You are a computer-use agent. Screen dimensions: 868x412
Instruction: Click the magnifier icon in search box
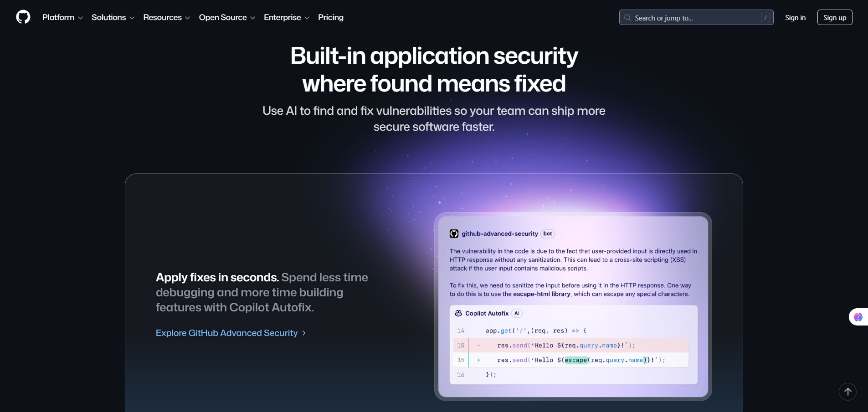(x=627, y=17)
